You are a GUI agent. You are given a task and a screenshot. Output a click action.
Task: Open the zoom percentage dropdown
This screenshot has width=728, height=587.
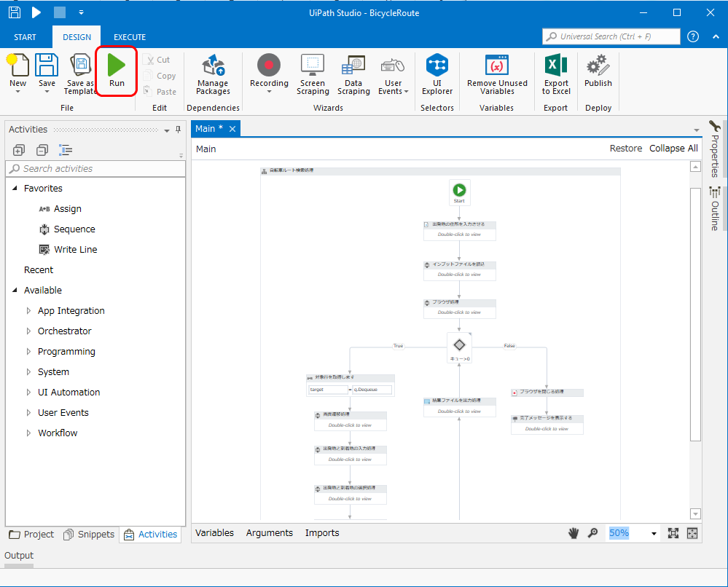click(654, 534)
